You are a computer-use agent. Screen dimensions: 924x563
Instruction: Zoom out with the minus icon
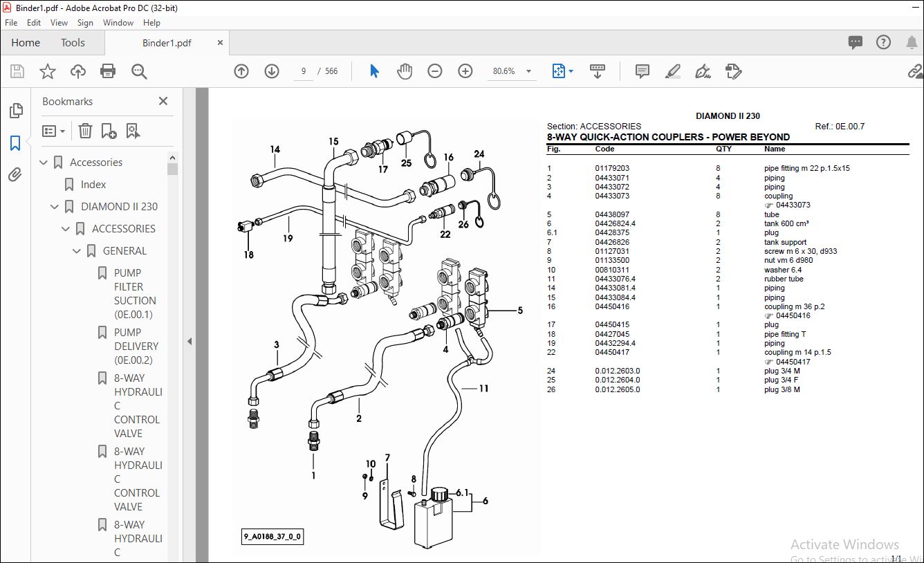(435, 71)
